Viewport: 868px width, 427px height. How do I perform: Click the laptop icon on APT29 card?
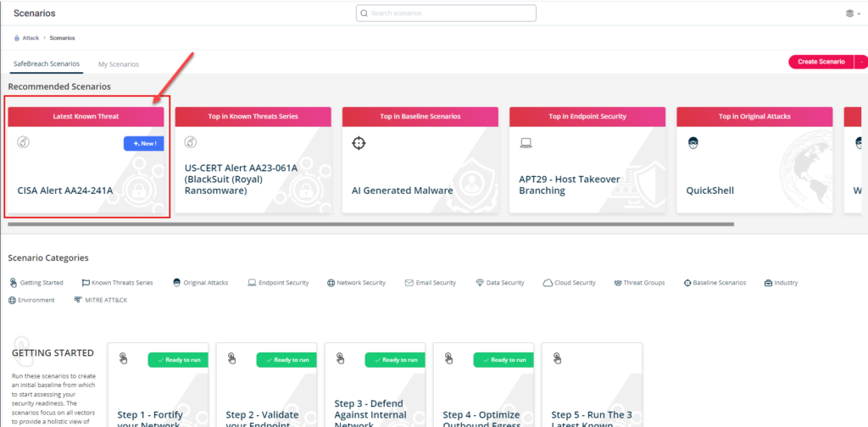[526, 143]
